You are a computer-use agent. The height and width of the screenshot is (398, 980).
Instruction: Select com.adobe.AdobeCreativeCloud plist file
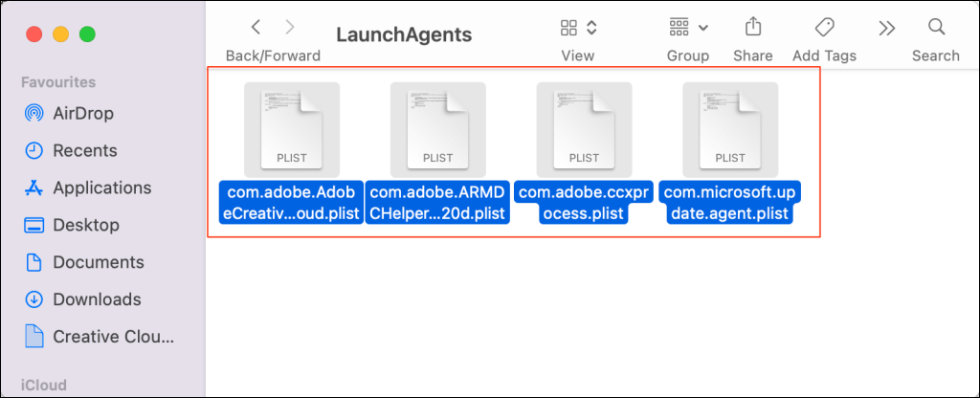(291, 153)
